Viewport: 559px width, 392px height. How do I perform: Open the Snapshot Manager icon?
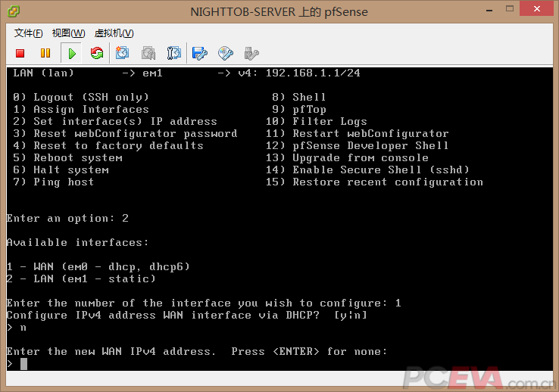tap(173, 53)
